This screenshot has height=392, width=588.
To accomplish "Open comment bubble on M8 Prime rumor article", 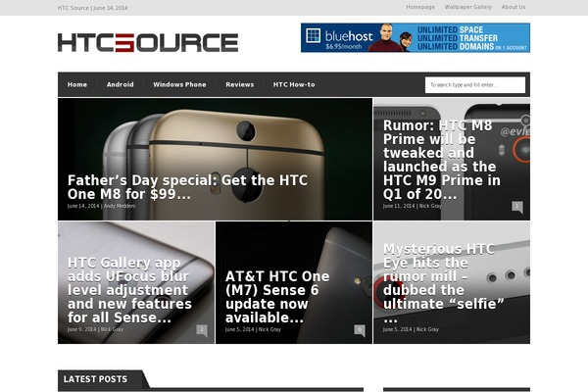I will [517, 207].
